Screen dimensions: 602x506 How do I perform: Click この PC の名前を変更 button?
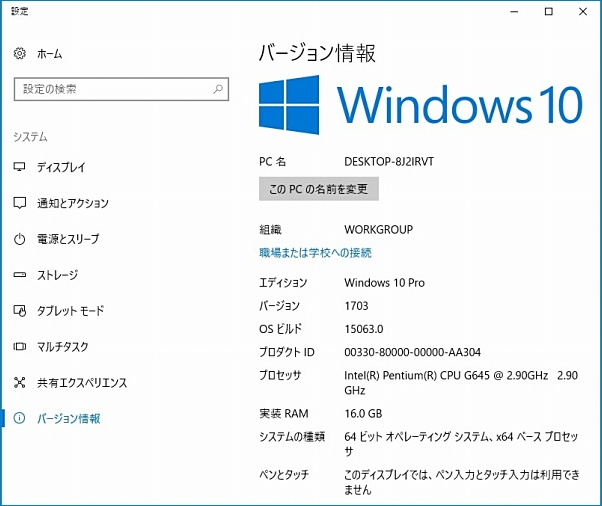tap(319, 189)
